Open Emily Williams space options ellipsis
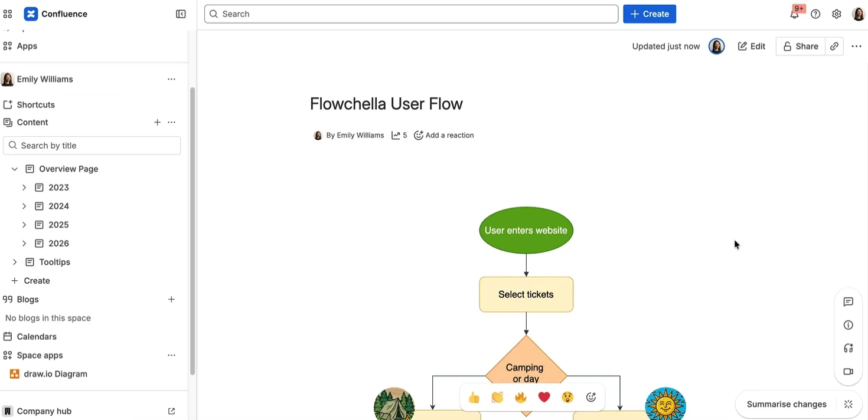Image resolution: width=868 pixels, height=420 pixels. point(171,79)
